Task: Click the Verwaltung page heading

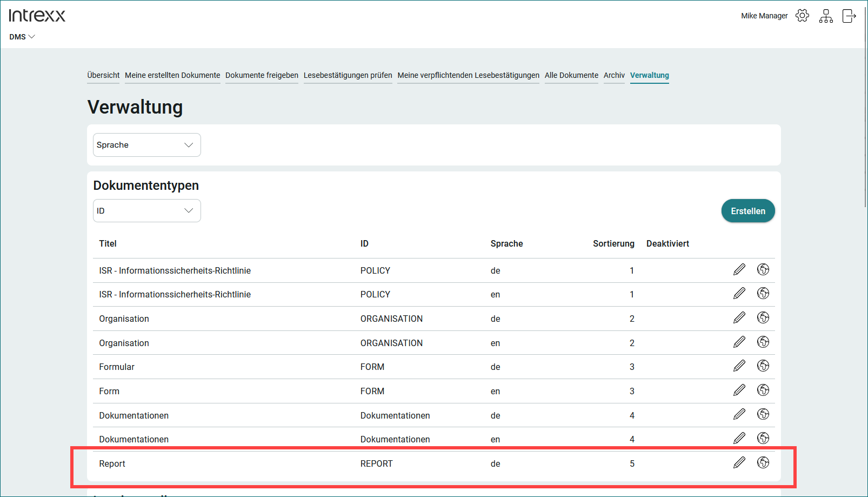Action: 135,107
